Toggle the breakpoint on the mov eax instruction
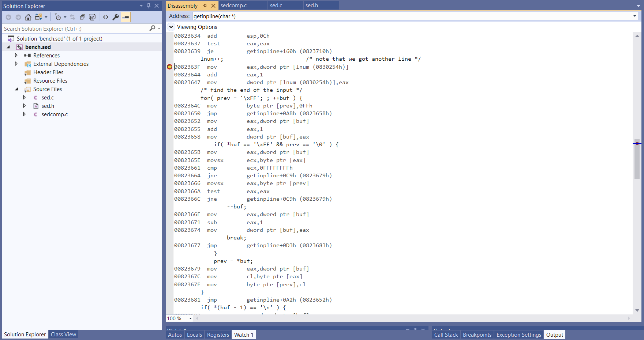 [169, 67]
